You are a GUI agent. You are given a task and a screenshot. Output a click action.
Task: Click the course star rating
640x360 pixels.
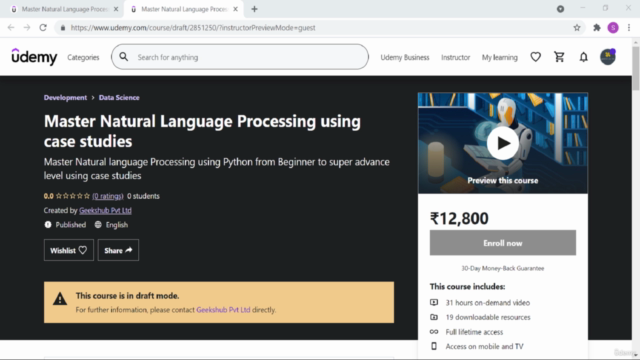73,196
